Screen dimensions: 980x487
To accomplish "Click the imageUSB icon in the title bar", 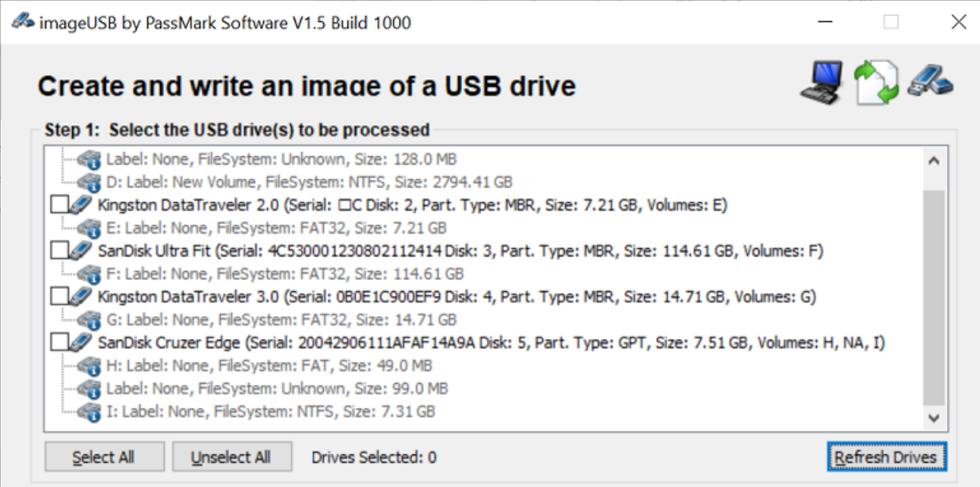I will point(21,22).
